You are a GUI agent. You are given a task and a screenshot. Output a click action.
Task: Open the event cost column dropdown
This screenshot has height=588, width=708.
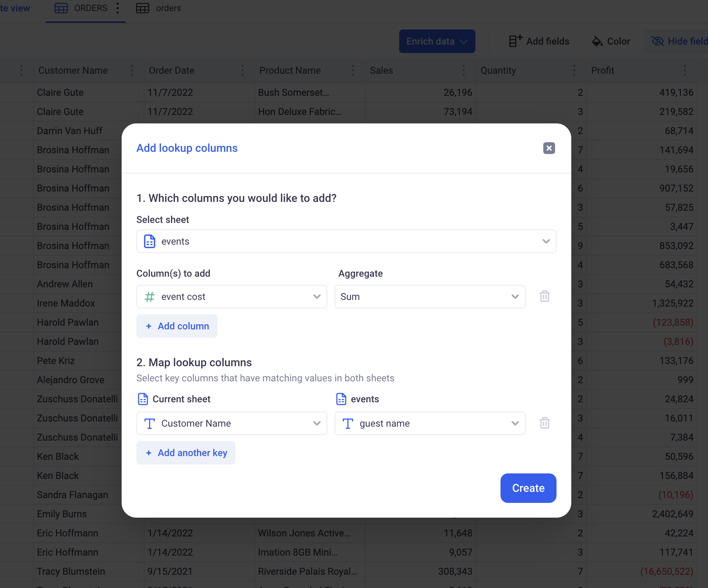click(x=231, y=297)
